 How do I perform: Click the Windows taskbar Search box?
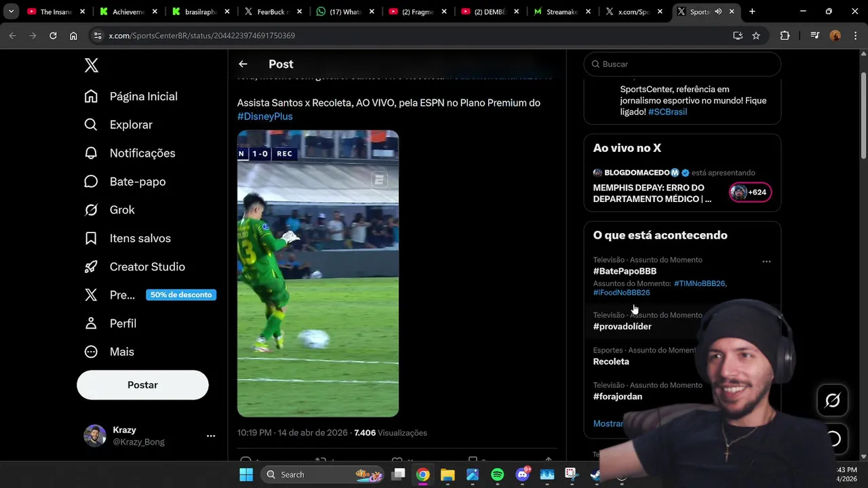322,474
